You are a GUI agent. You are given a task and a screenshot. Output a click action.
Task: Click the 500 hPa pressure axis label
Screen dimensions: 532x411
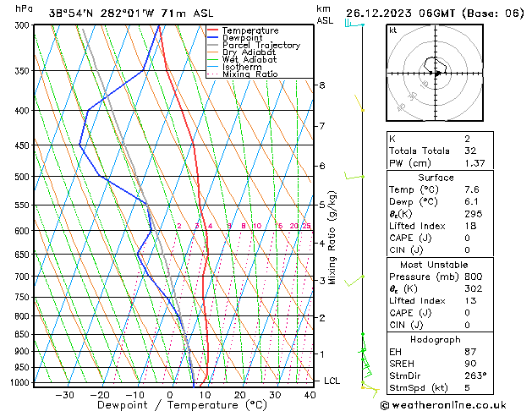click(x=15, y=177)
